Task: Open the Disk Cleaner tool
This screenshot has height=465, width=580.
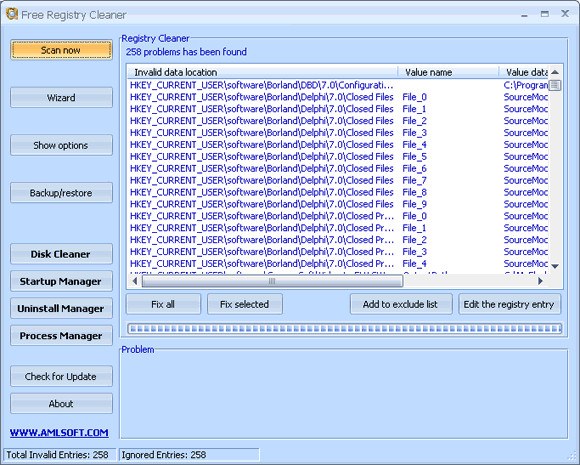Action: tap(61, 254)
